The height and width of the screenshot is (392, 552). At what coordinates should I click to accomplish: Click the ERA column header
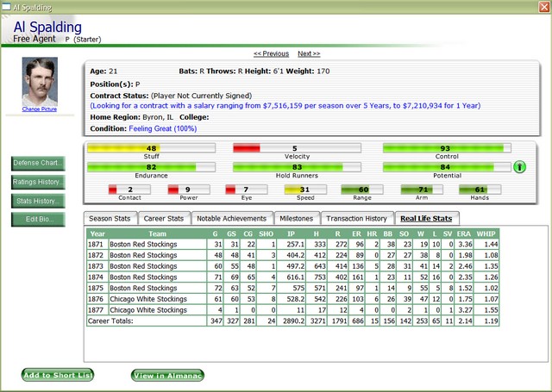tap(464, 233)
